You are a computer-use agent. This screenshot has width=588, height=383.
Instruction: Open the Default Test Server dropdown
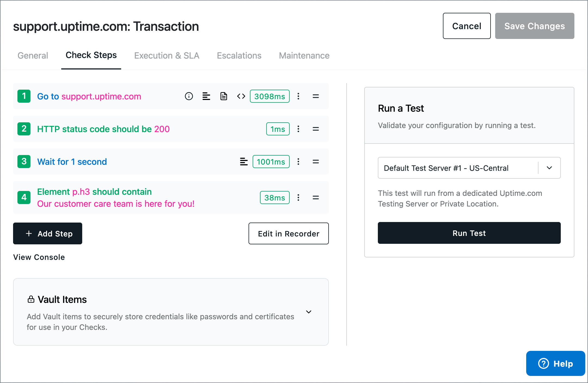pos(469,168)
